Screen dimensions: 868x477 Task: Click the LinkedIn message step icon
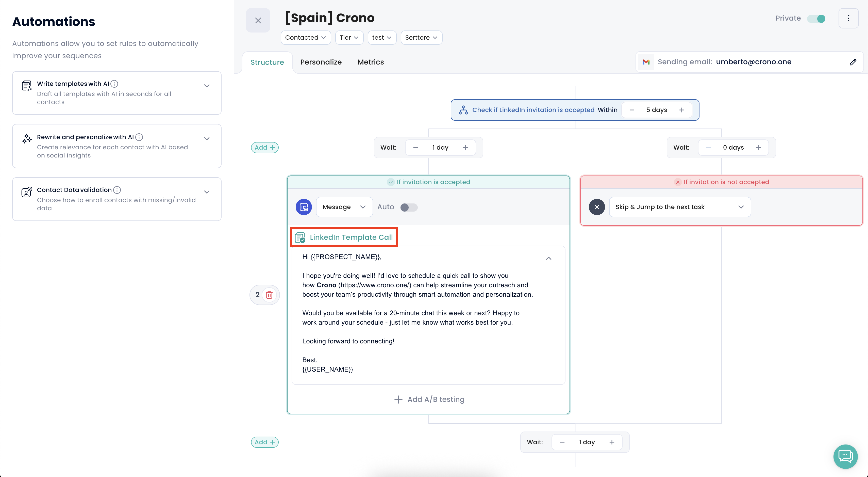coord(304,207)
